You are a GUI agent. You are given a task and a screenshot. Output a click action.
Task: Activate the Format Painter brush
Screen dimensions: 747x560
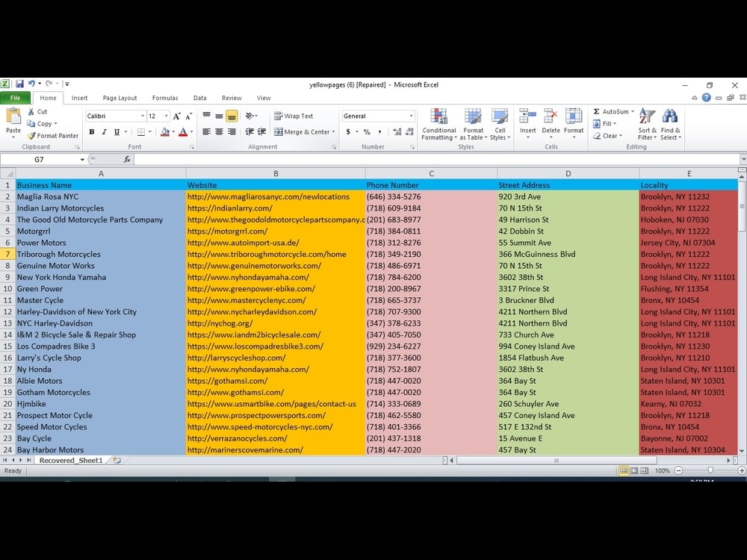(31, 135)
